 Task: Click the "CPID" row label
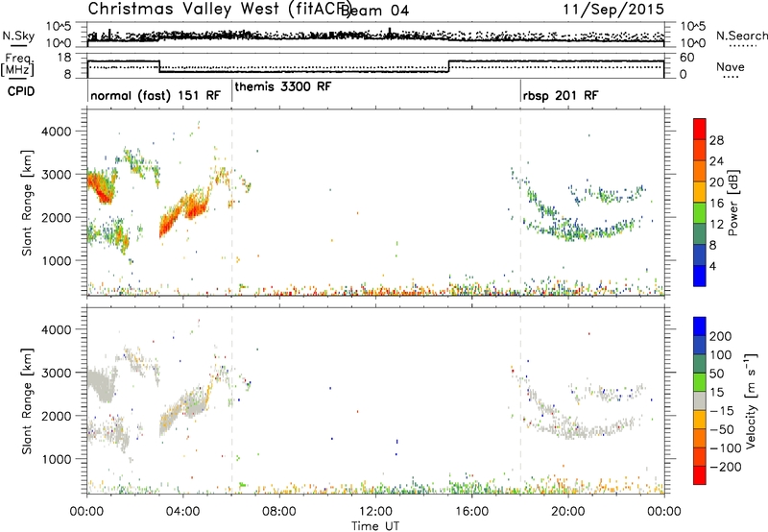[x=21, y=91]
